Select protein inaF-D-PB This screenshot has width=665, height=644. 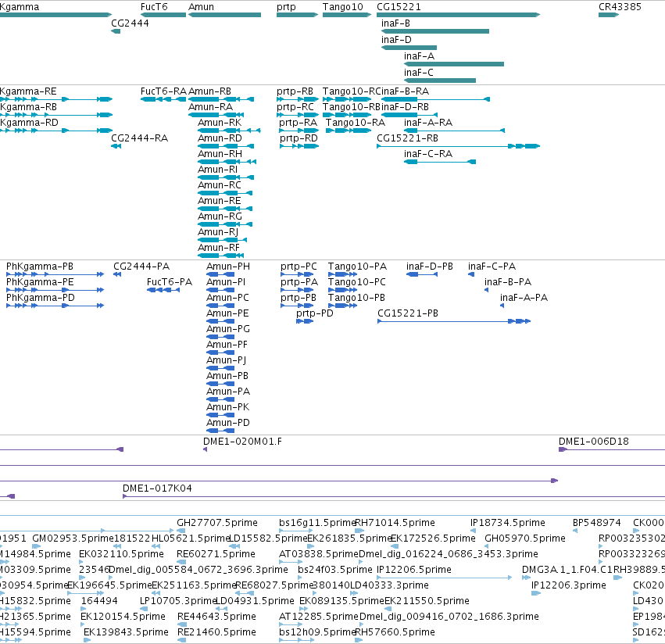pos(430,267)
